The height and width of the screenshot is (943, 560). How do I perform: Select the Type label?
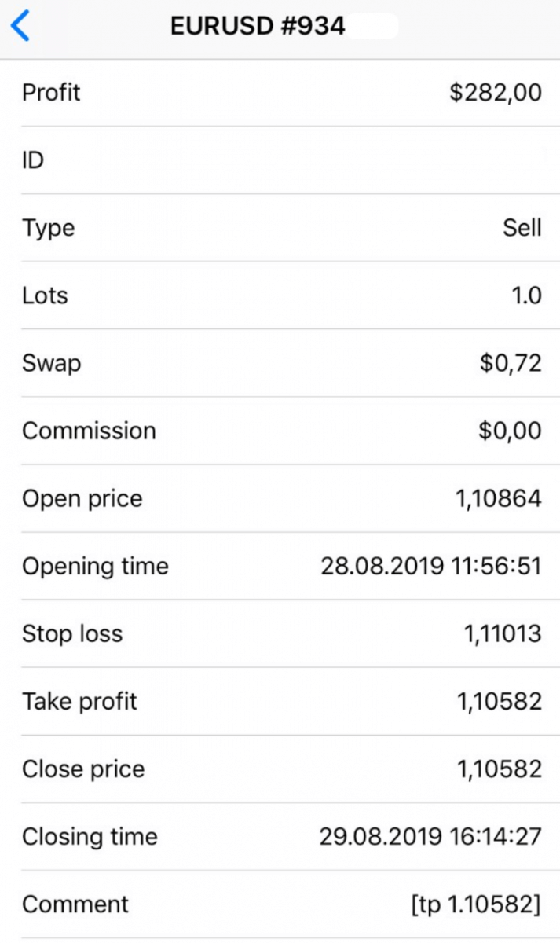pyautogui.click(x=49, y=228)
